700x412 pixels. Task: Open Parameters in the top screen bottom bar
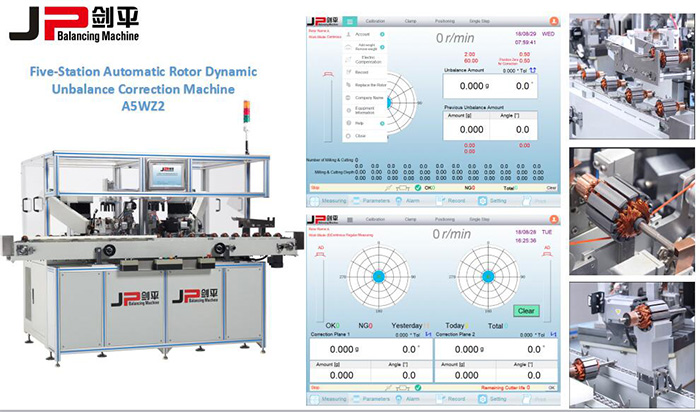(371, 201)
